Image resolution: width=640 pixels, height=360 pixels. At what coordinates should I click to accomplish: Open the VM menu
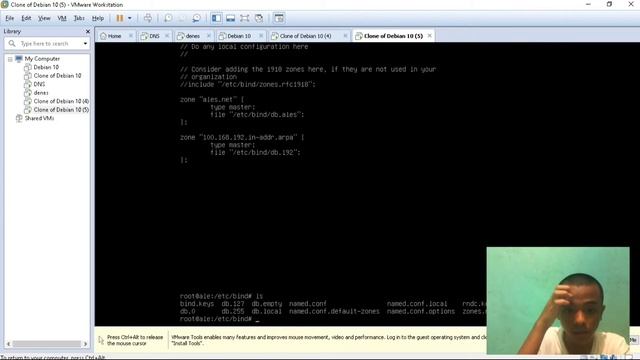pyautogui.click(x=62, y=18)
